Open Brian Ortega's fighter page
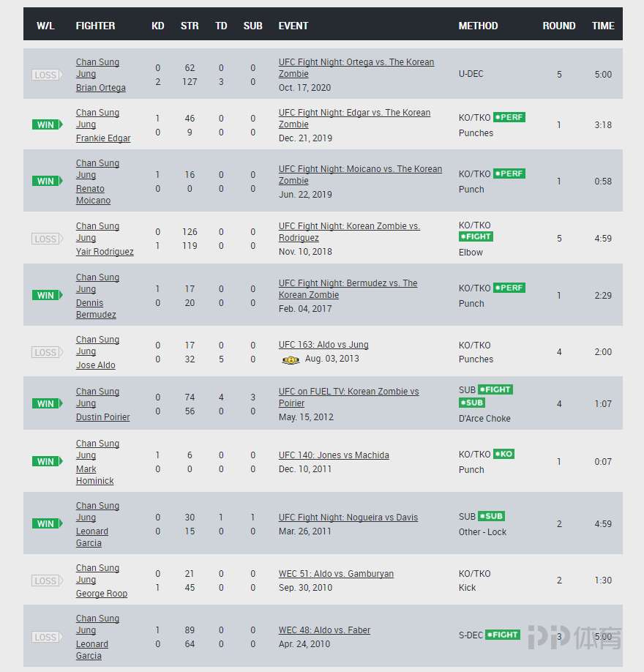Screen dimensions: 644x672 coord(101,87)
